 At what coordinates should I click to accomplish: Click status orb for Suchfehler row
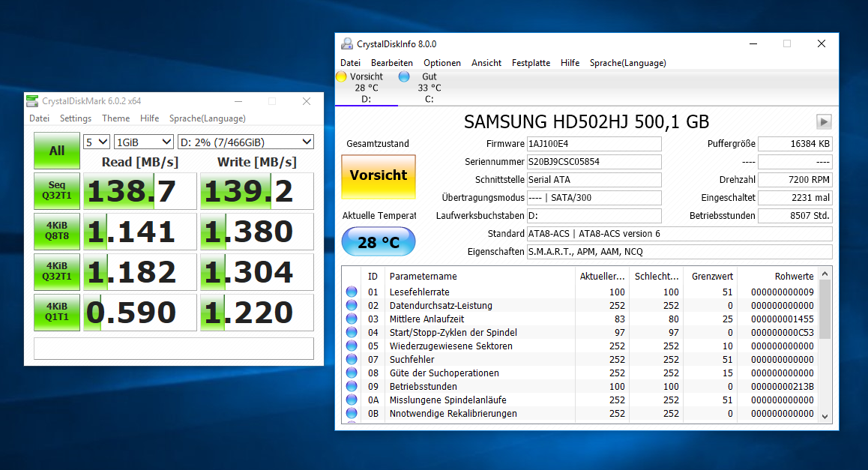click(352, 359)
